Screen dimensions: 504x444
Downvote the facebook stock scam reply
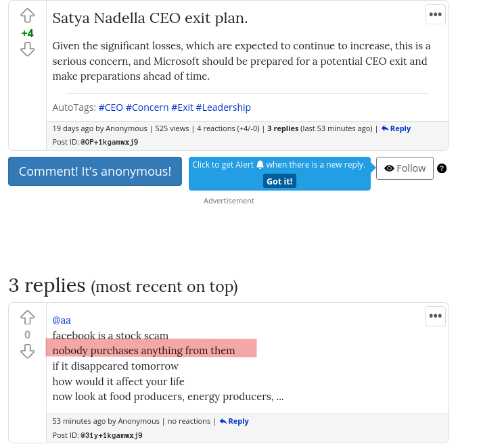(x=27, y=351)
